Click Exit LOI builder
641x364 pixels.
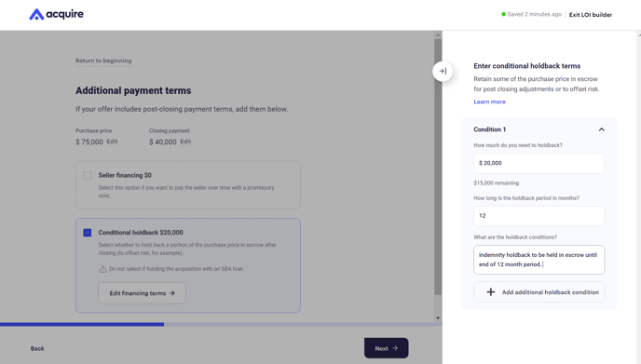click(591, 15)
